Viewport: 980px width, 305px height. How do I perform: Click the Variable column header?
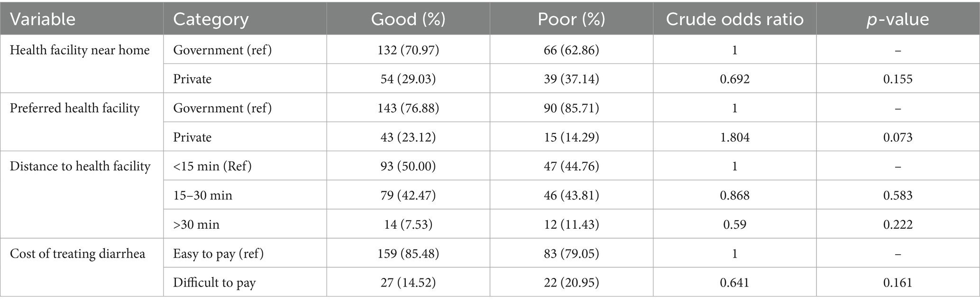tap(43, 19)
